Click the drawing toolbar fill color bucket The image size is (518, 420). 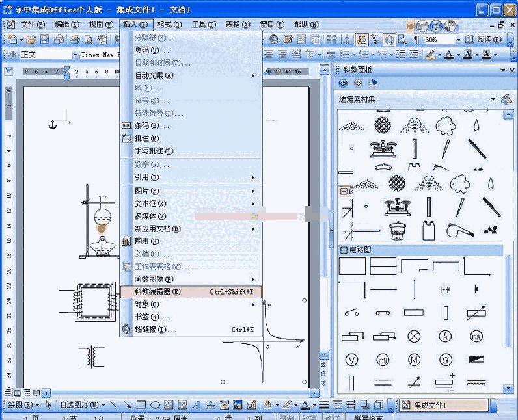tap(267, 404)
